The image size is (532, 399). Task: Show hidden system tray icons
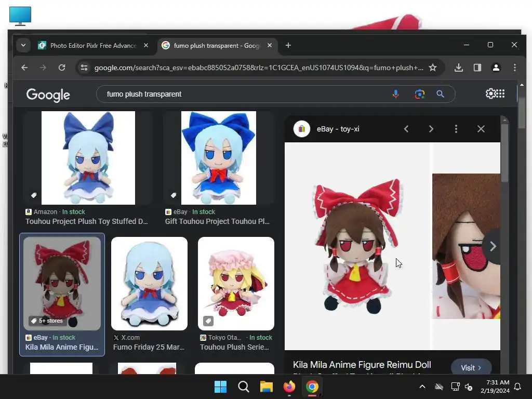tap(422, 387)
